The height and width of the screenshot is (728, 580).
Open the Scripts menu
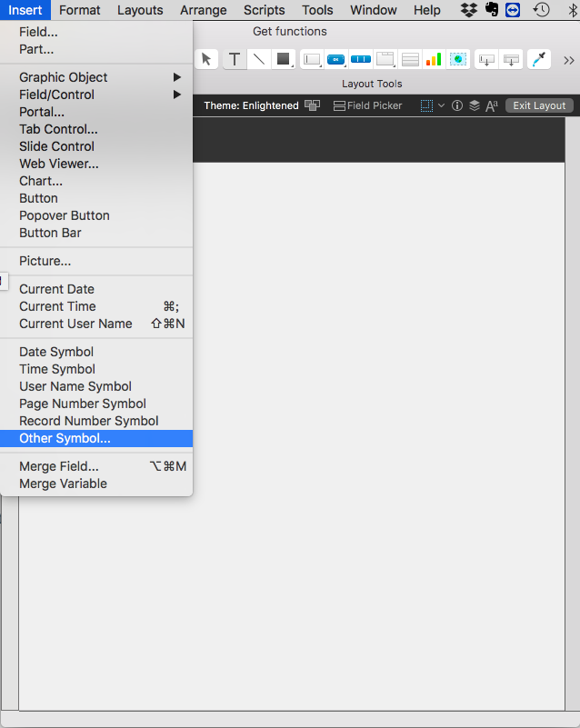[x=265, y=10]
